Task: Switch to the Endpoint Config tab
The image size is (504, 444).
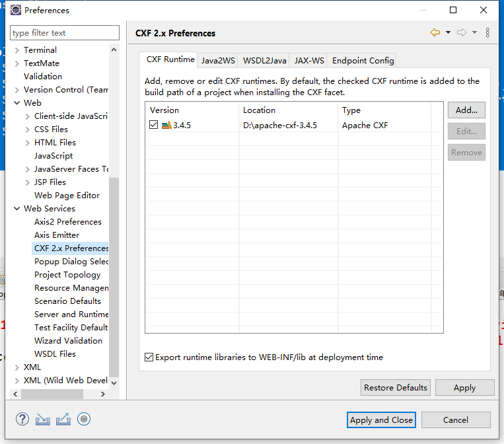Action: coord(363,60)
